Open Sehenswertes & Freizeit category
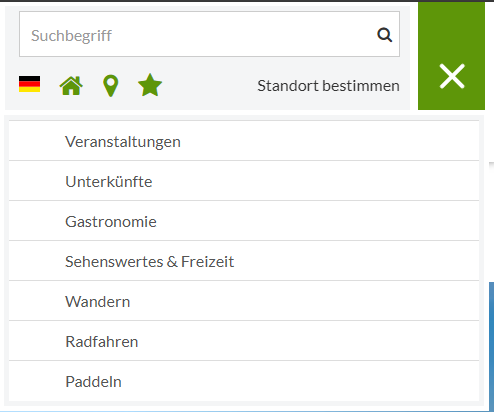The width and height of the screenshot is (494, 412). [244, 261]
